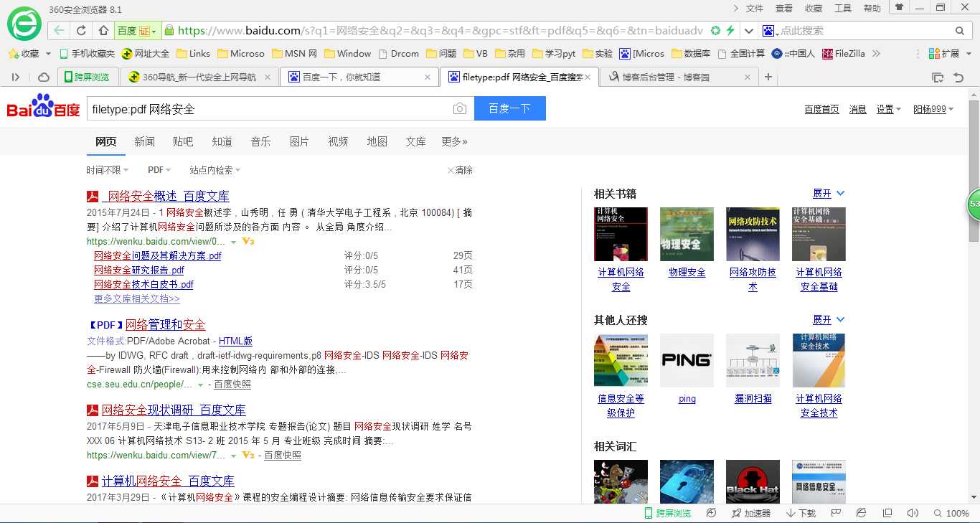The width and height of the screenshot is (980, 523).
Task: Open the 设置 settings dropdown
Action: [889, 109]
